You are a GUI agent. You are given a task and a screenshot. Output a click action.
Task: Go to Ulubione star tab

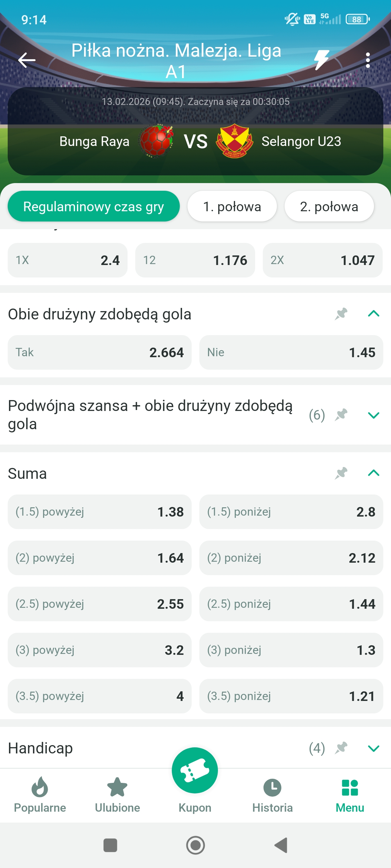tap(117, 794)
